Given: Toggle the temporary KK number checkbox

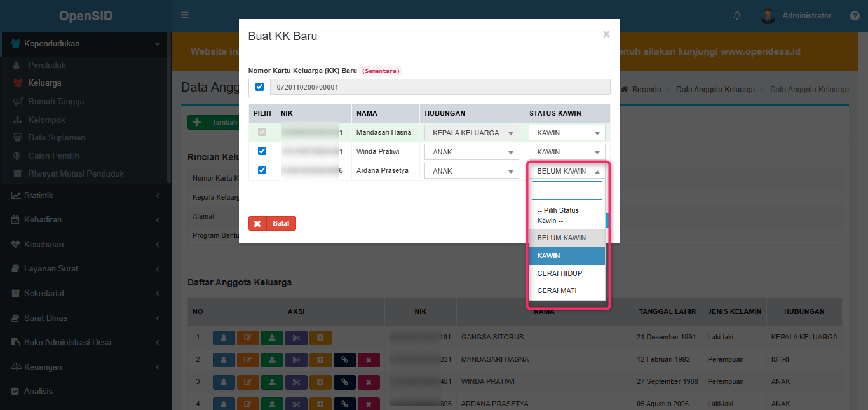Looking at the screenshot, I should [259, 86].
